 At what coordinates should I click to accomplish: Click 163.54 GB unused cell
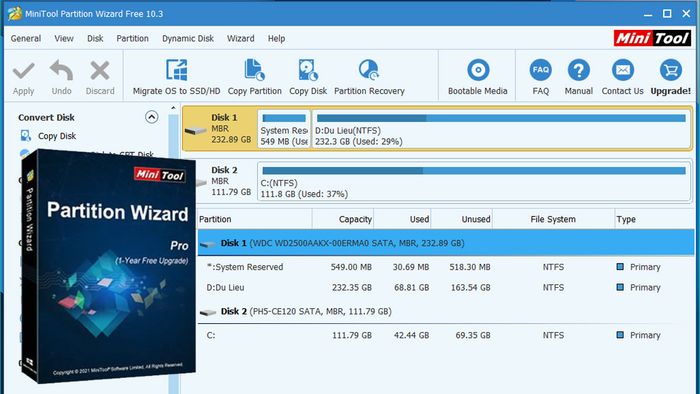[471, 287]
